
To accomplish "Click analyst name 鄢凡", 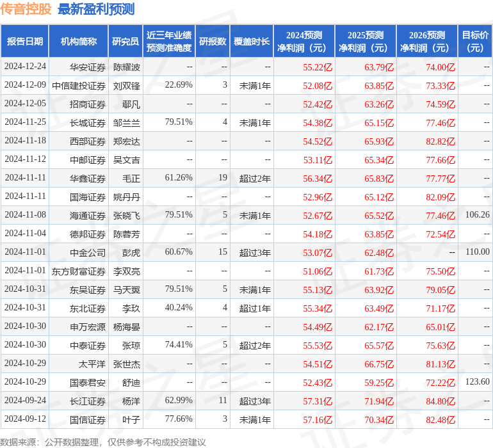I will (131, 104).
